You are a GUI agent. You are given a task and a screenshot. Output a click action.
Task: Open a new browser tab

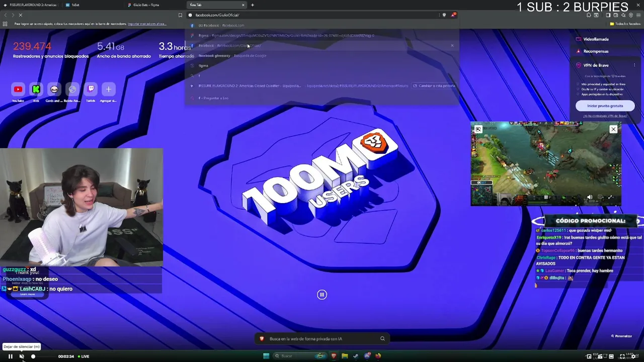(253, 5)
